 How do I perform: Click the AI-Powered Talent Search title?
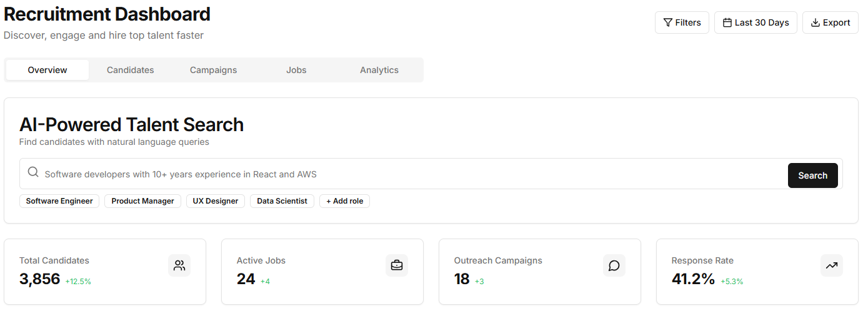(x=131, y=125)
